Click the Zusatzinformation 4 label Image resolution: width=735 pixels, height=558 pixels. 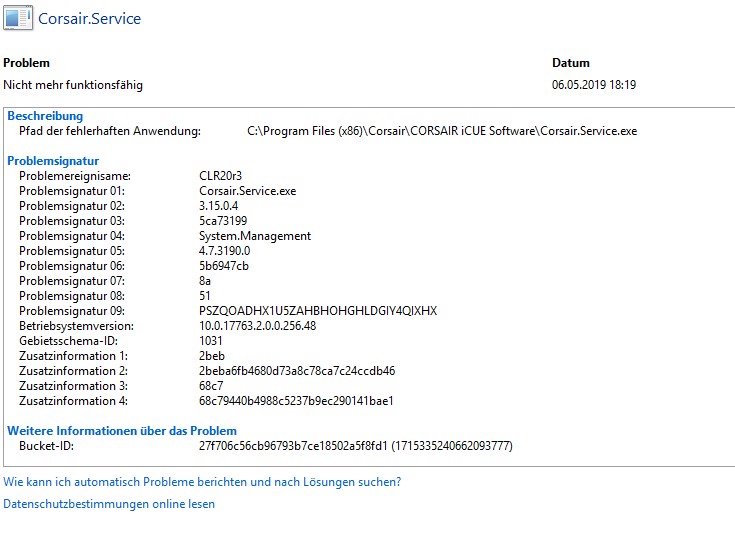point(74,401)
